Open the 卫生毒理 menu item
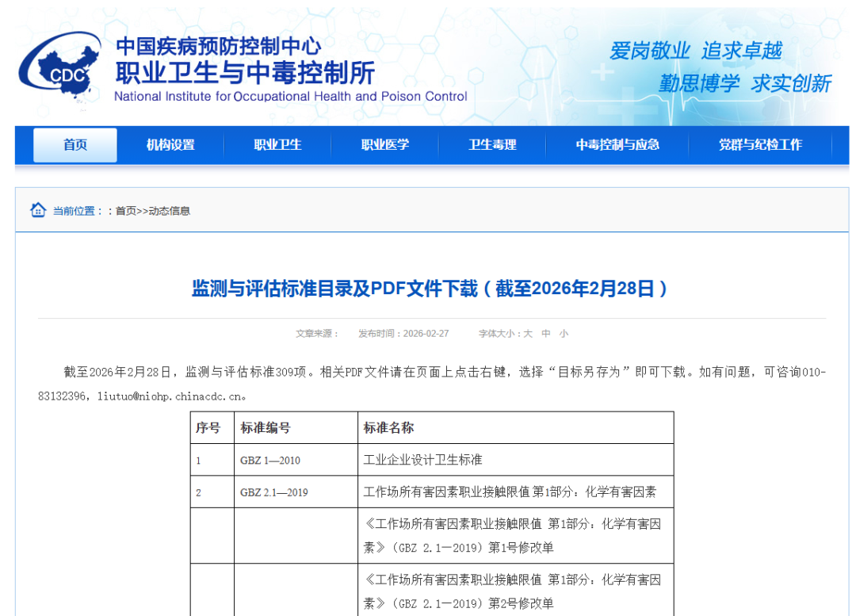 (492, 145)
